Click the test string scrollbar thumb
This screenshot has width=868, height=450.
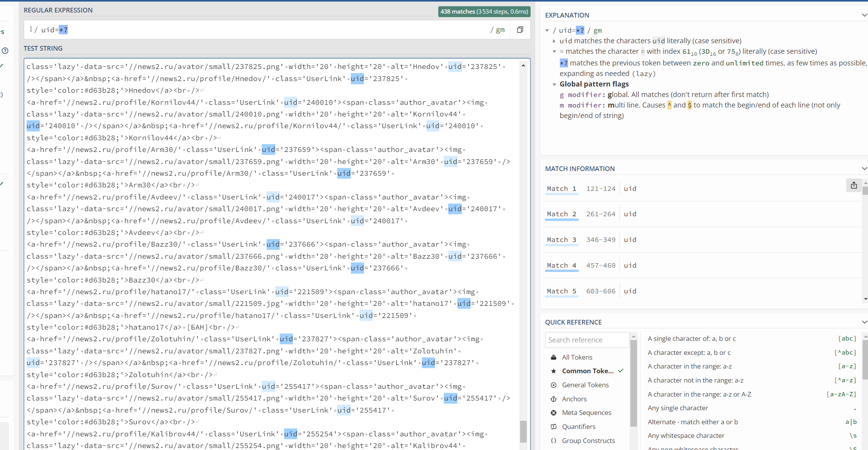point(523,431)
